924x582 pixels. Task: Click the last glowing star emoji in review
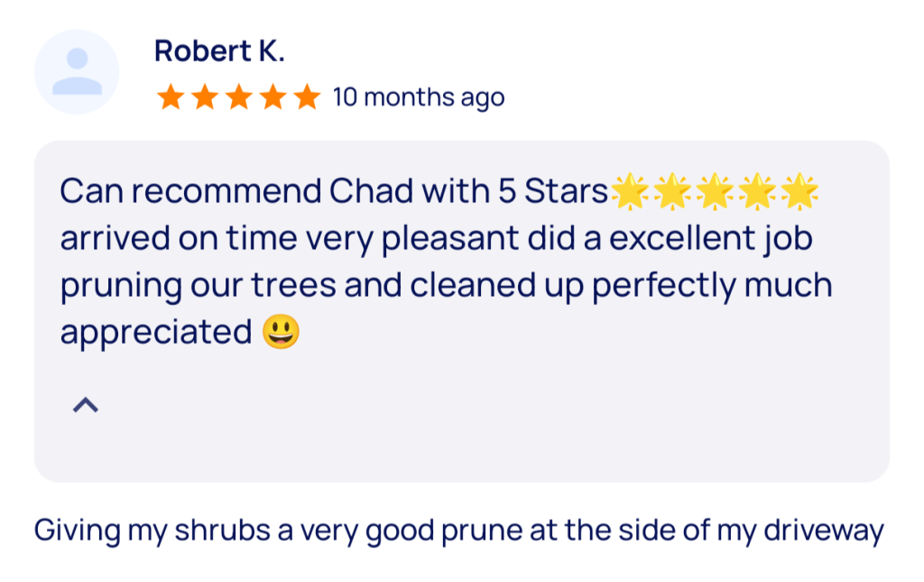(x=799, y=191)
